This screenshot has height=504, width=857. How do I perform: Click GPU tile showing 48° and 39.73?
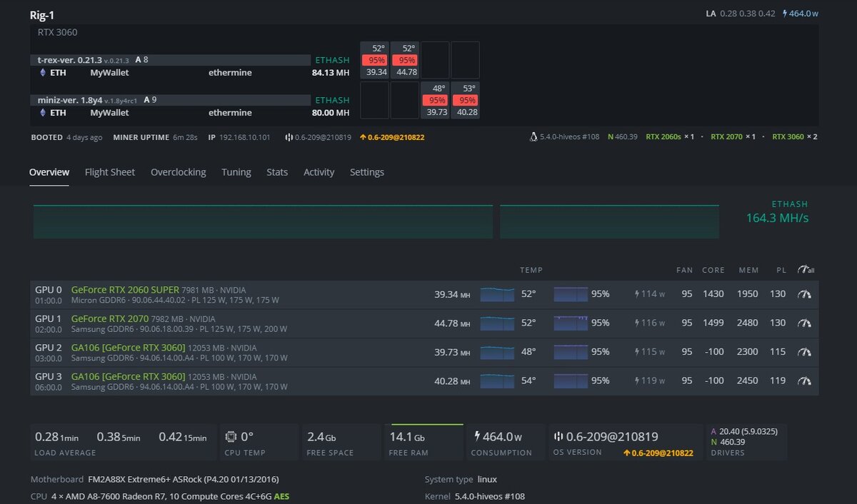[x=435, y=100]
